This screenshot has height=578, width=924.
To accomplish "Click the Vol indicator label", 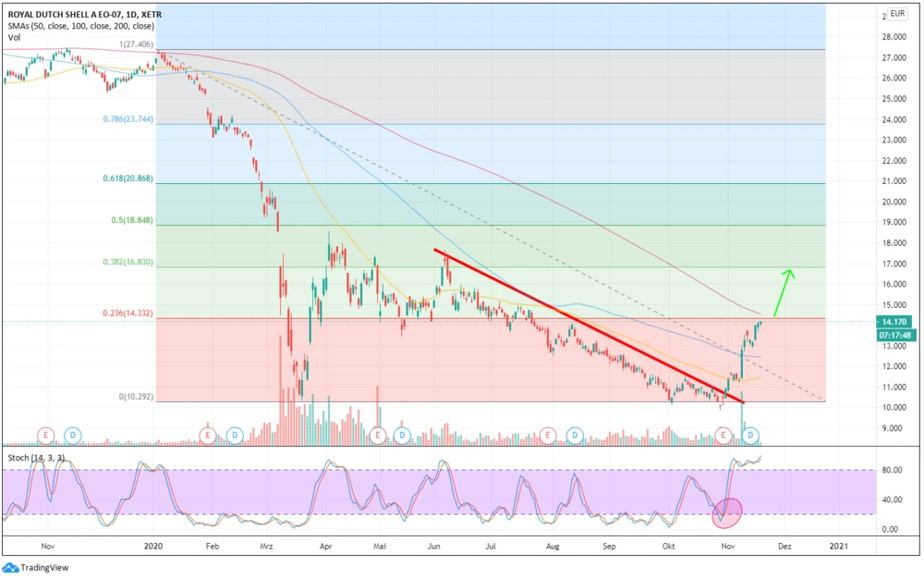I will click(x=14, y=37).
